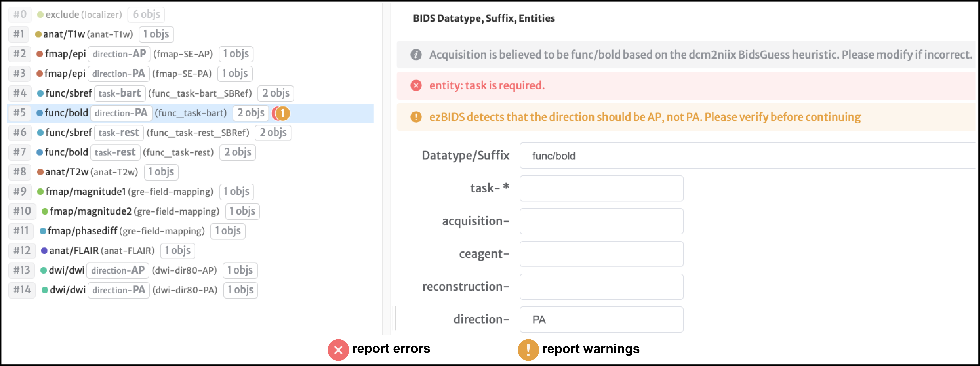Click the direction- field containing PA
Screen dimensions: 980x366
coord(601,320)
